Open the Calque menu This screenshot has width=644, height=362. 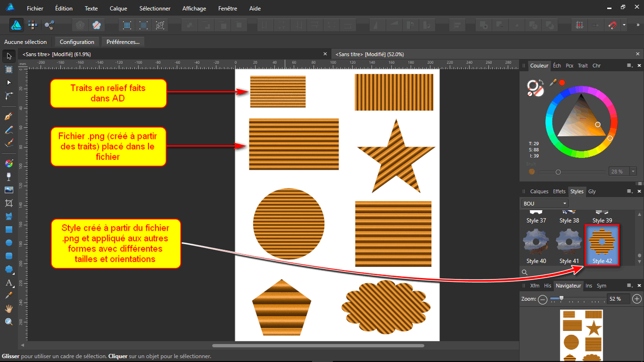click(118, 9)
